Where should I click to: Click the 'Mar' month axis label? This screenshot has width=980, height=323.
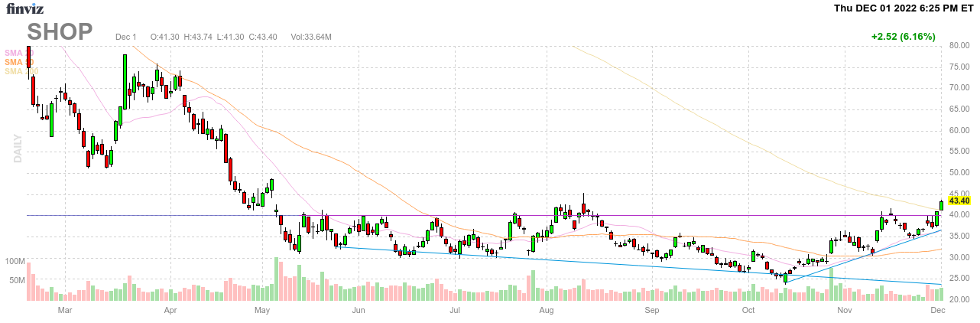coord(65,310)
